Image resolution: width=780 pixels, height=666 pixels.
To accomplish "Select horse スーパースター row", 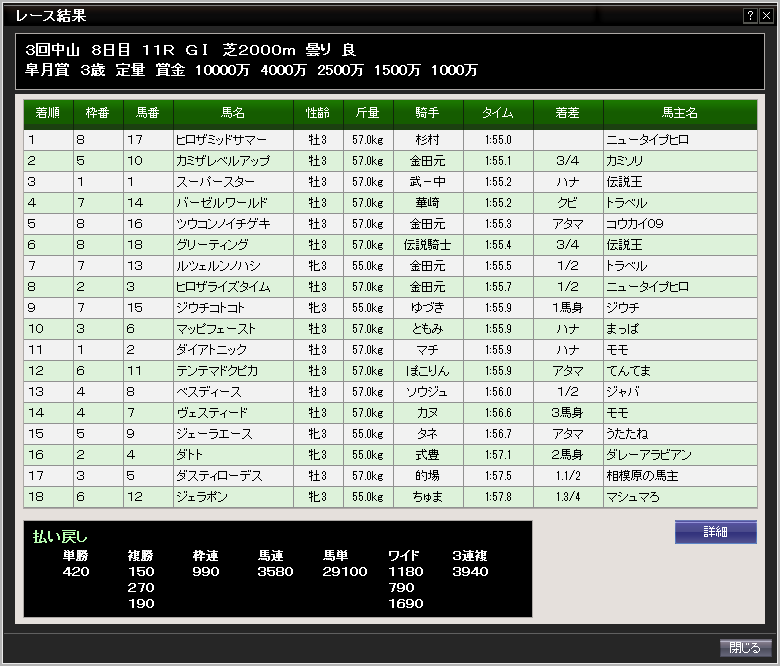I will (x=390, y=182).
